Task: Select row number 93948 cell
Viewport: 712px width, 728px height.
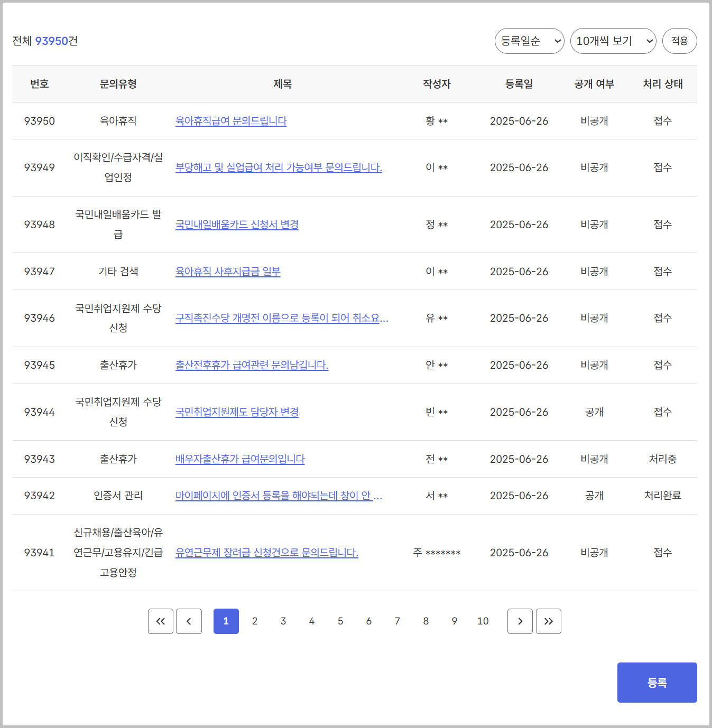Action: [x=40, y=225]
